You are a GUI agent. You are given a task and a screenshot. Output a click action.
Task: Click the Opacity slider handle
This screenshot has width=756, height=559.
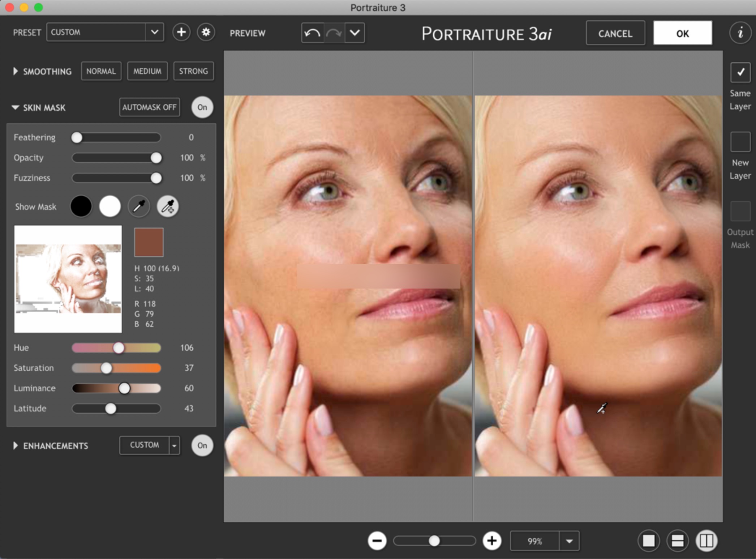tap(156, 158)
